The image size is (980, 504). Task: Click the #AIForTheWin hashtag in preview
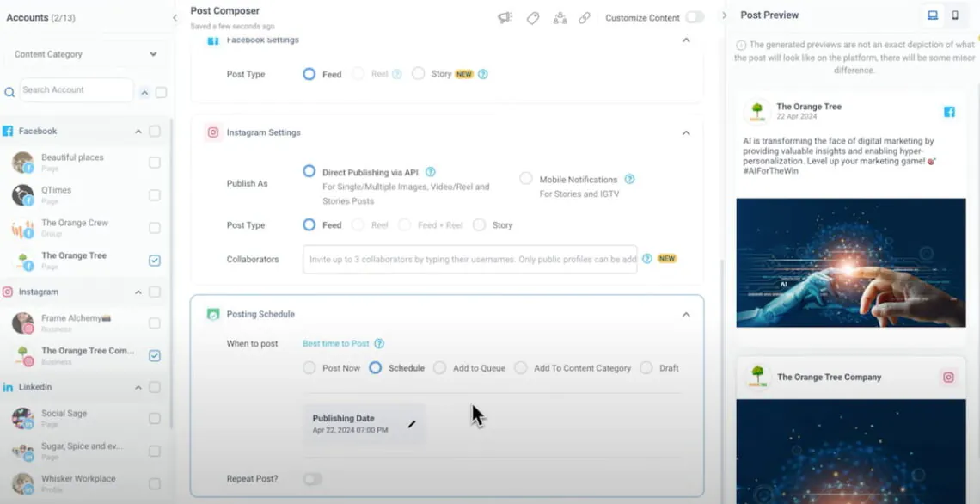click(770, 170)
